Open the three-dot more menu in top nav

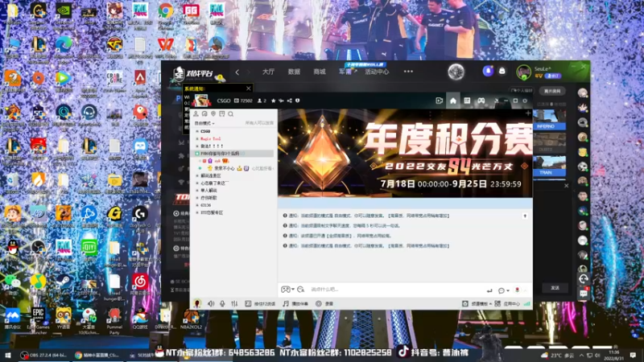pos(408,72)
